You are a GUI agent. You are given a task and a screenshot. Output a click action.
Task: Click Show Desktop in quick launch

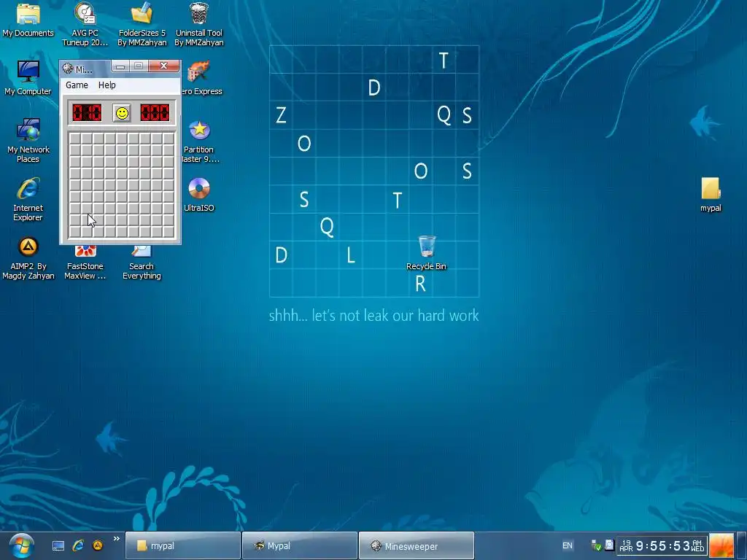pos(58,545)
